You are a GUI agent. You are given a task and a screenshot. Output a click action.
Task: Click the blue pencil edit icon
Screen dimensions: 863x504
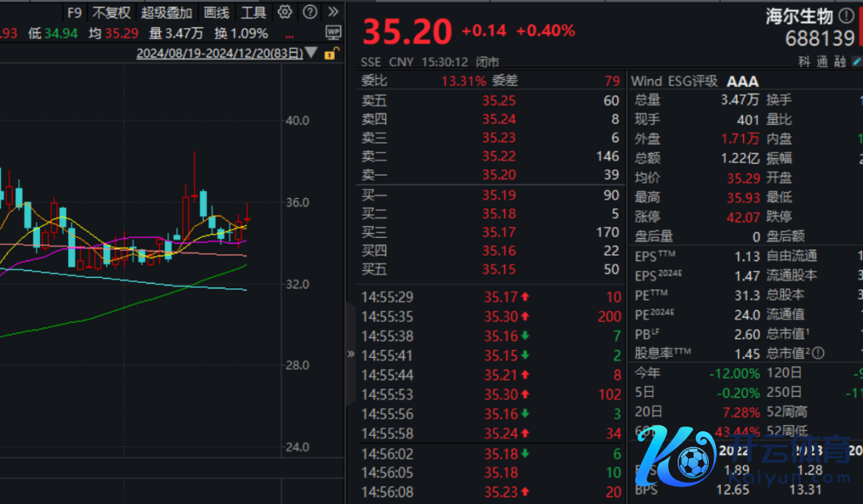pyautogui.click(x=857, y=62)
